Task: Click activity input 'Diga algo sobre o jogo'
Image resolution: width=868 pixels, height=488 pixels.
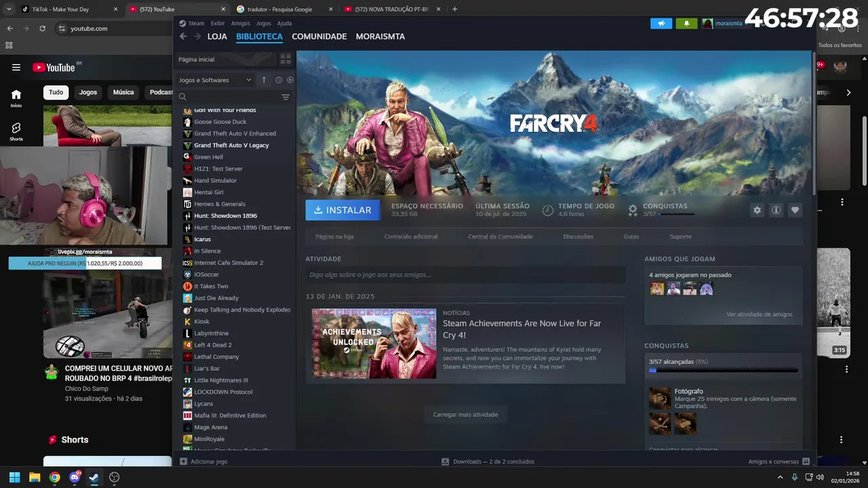Action: (465, 274)
